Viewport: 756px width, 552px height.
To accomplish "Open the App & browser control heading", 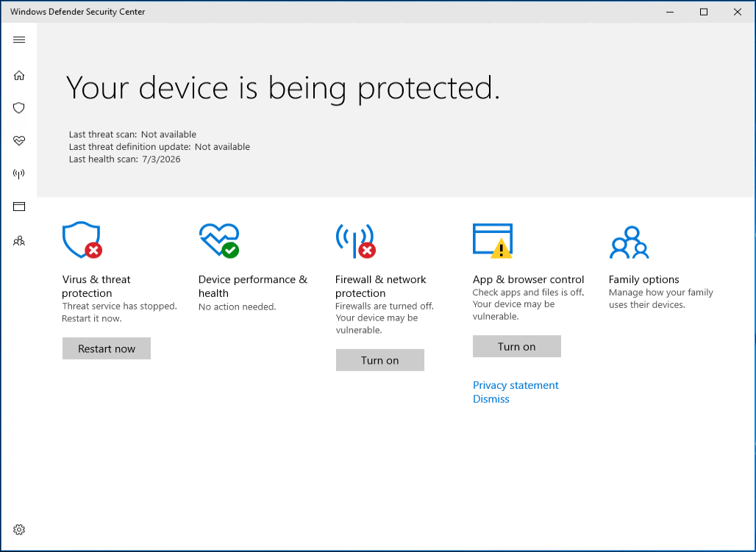I will [528, 279].
